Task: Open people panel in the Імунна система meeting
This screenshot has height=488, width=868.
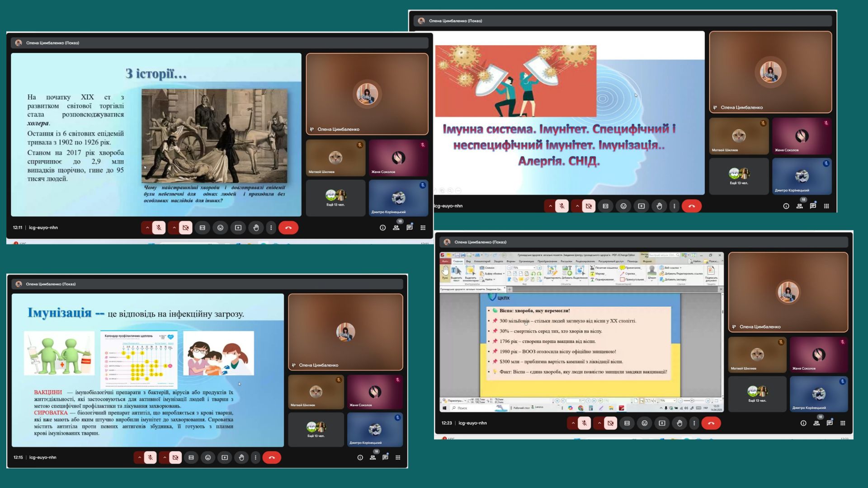Action: point(799,206)
